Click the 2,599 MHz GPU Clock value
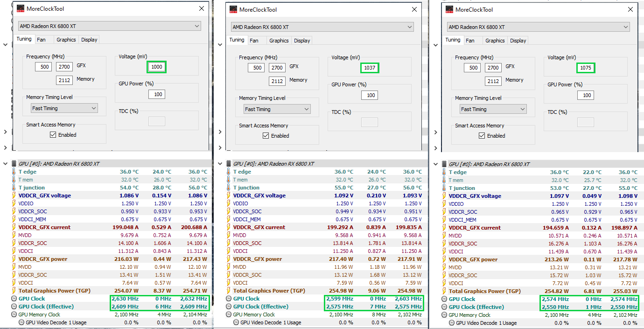644x329 pixels. point(340,299)
